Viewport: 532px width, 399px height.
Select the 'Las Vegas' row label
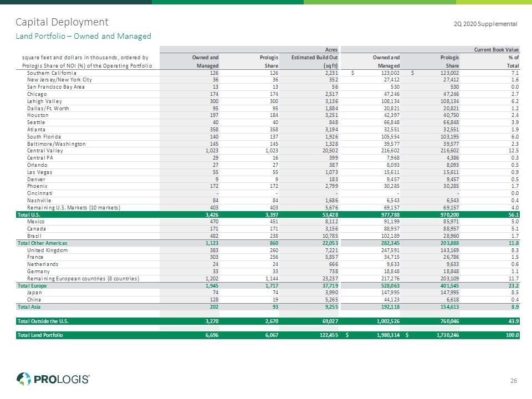[40, 172]
